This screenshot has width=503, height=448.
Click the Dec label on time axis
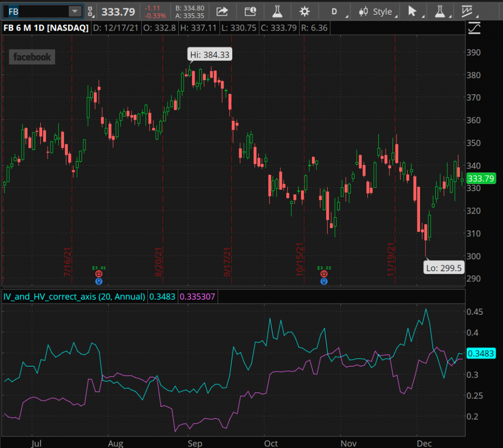pos(424,443)
